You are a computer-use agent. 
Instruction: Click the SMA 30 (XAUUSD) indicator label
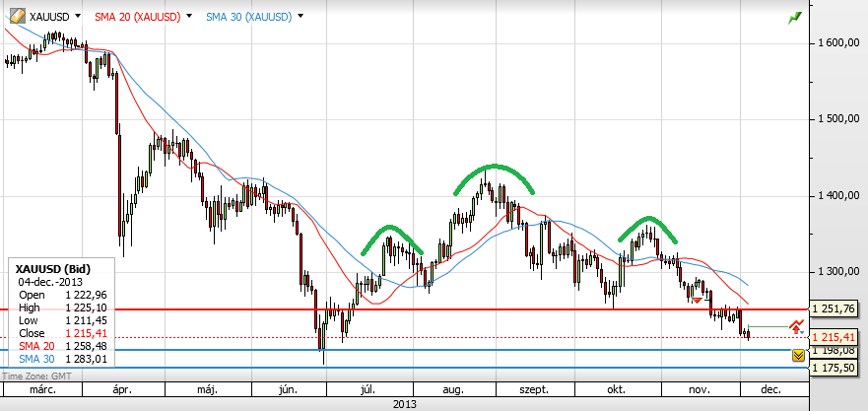click(248, 17)
